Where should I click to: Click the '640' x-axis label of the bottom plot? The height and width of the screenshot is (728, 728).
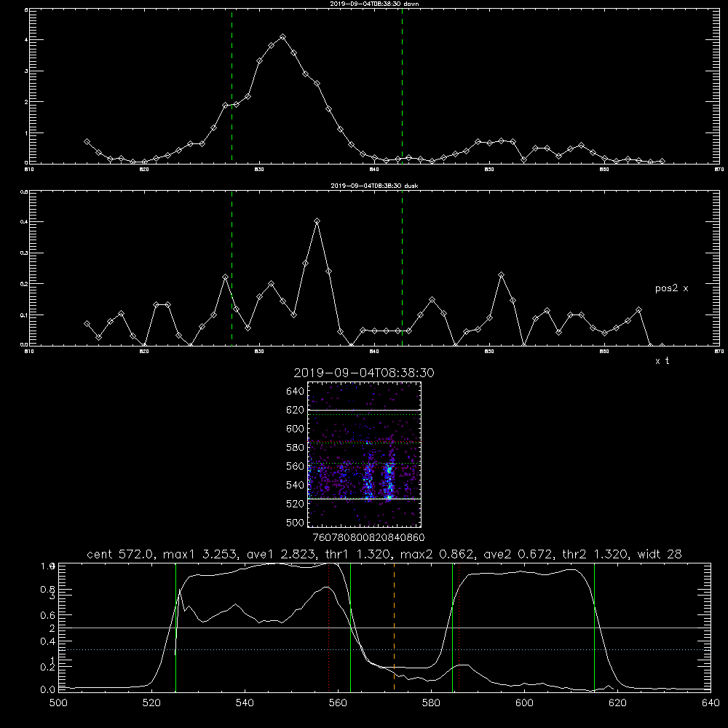(x=711, y=703)
